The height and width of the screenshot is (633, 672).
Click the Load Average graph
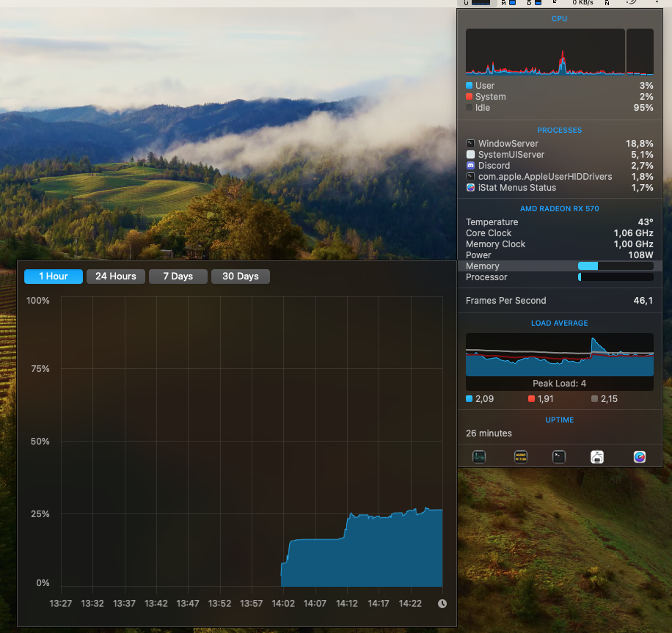click(x=559, y=355)
